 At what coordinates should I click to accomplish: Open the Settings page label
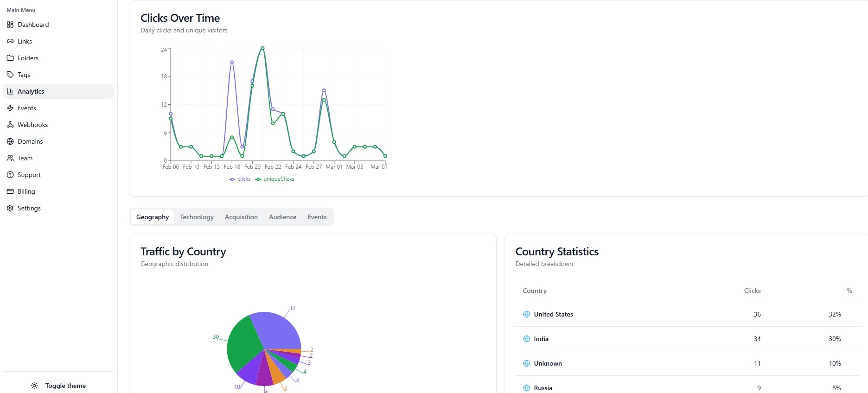pos(29,208)
